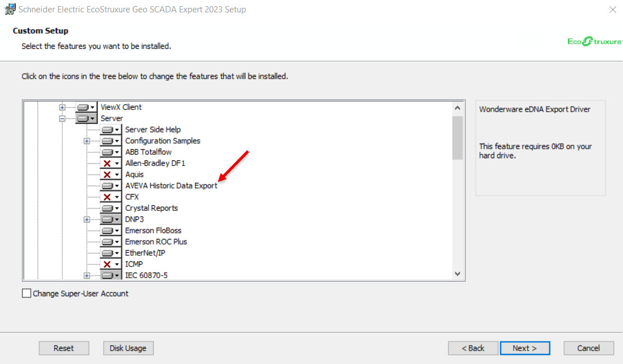Click the feature tree scroll up arrow
This screenshot has height=364, width=623.
[458, 108]
